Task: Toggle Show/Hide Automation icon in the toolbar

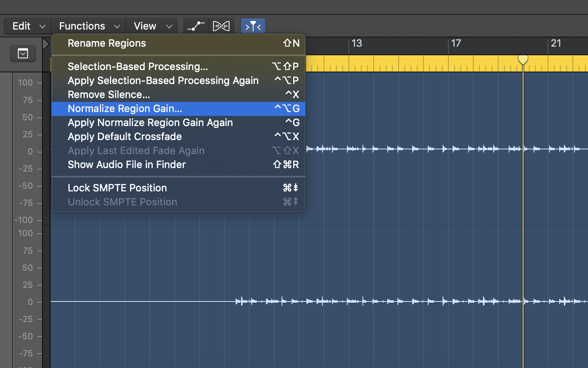Action: (x=196, y=26)
